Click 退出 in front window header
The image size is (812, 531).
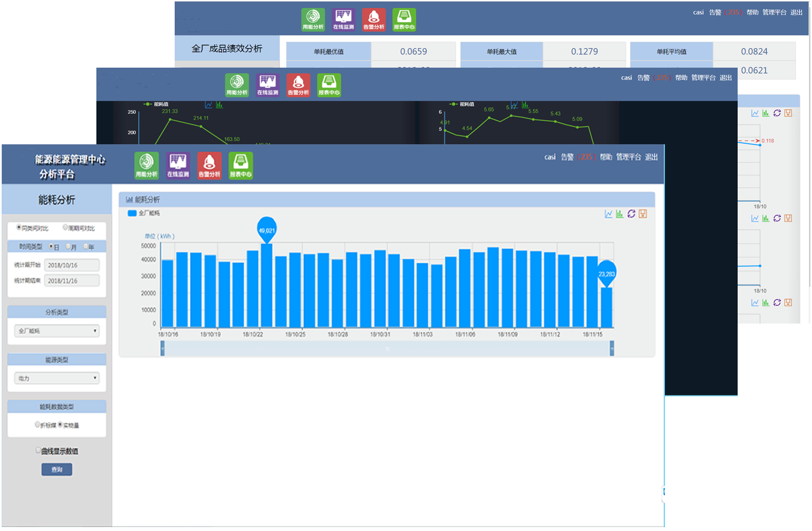[x=651, y=157]
